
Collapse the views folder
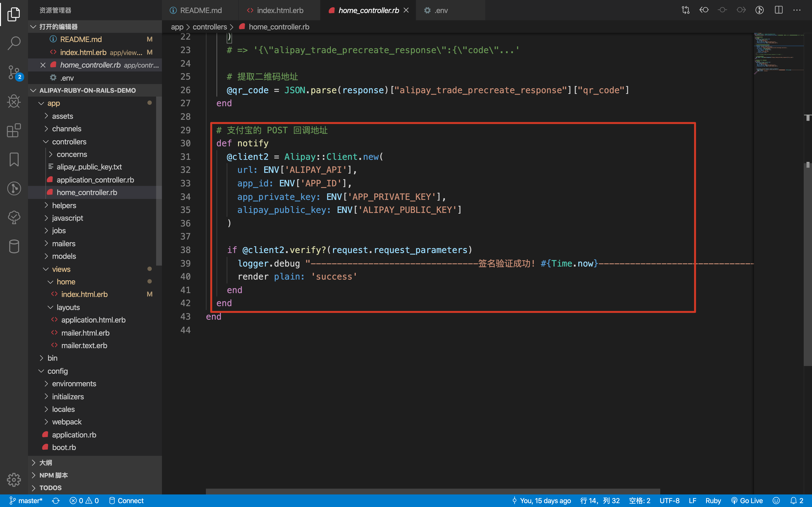[61, 269]
